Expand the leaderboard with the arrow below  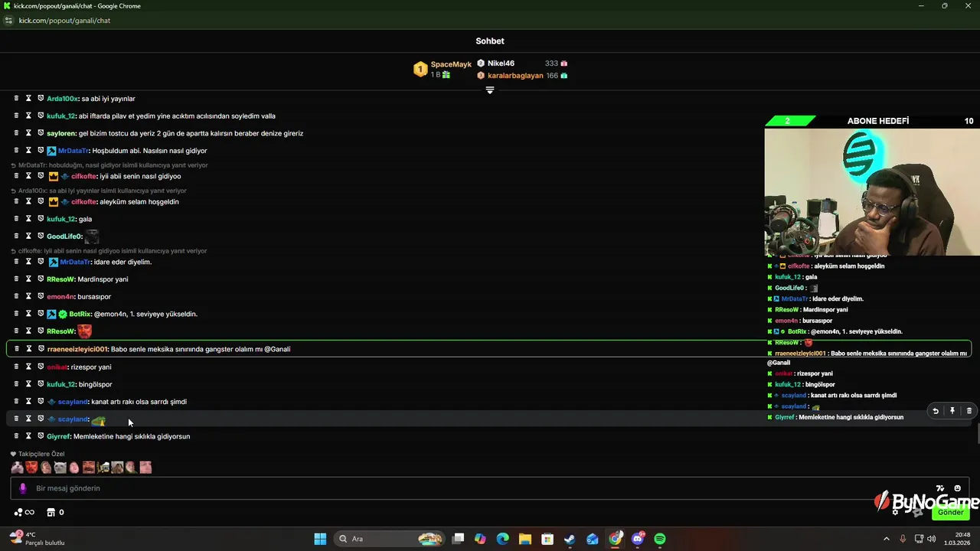(490, 90)
